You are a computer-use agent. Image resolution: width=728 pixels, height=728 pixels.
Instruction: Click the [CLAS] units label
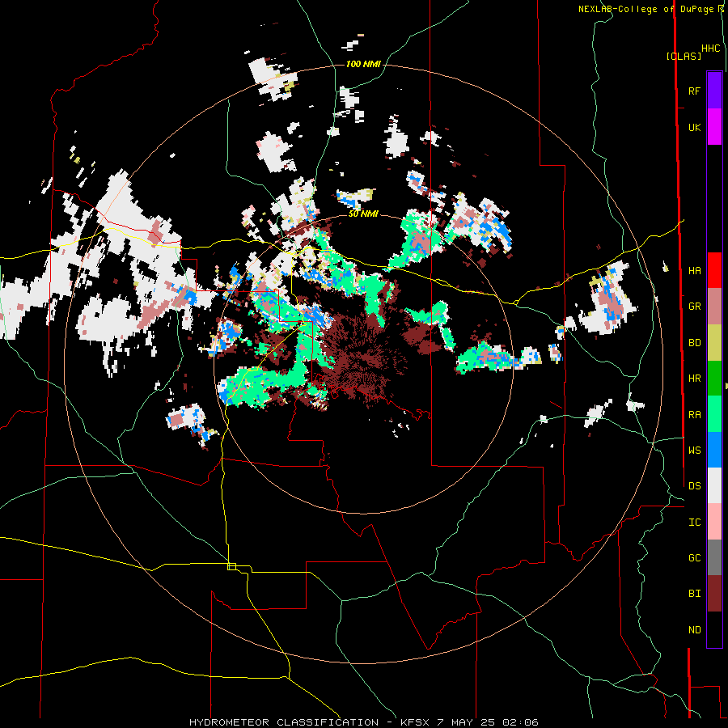click(x=684, y=56)
